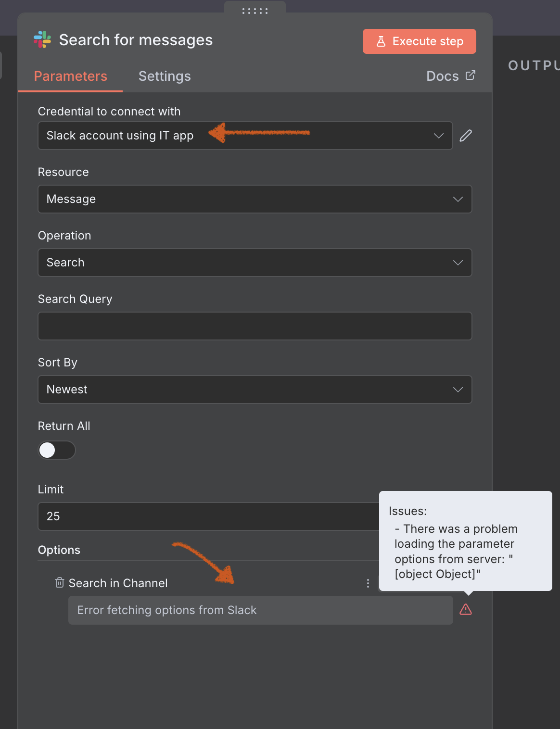Screen dimensions: 560x729
Task: Switch to the Settings tab
Action: pos(165,76)
